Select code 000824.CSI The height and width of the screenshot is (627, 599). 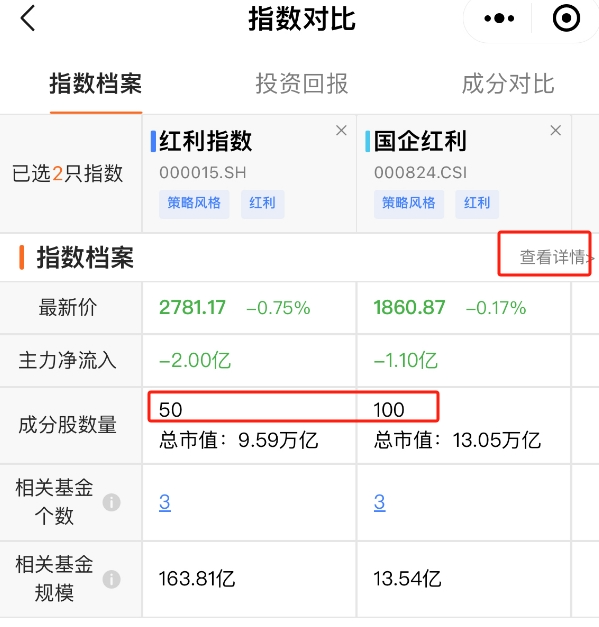click(x=420, y=173)
